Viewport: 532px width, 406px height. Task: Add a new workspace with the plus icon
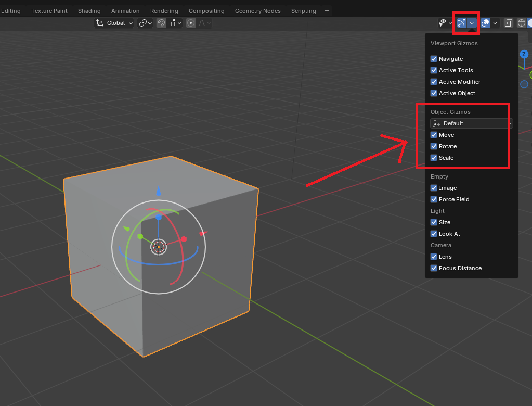pyautogui.click(x=327, y=11)
